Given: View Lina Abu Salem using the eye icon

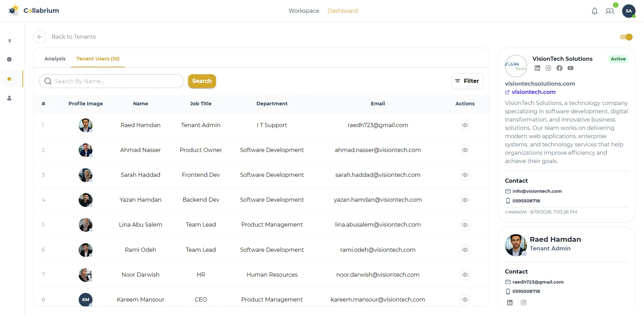Looking at the screenshot, I should (465, 225).
